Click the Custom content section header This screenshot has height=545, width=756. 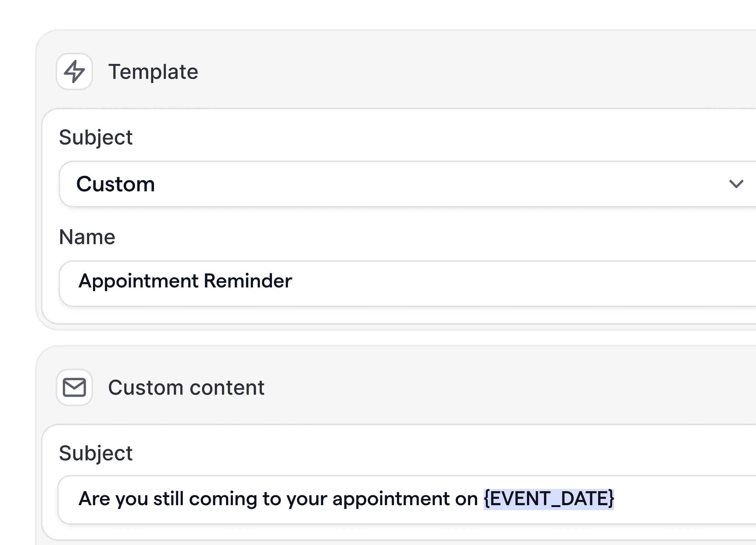coord(187,388)
